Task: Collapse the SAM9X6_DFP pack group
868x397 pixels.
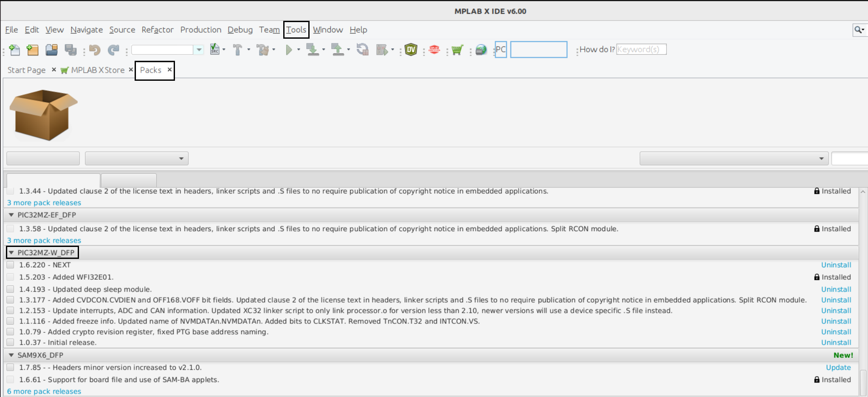Action: point(11,355)
